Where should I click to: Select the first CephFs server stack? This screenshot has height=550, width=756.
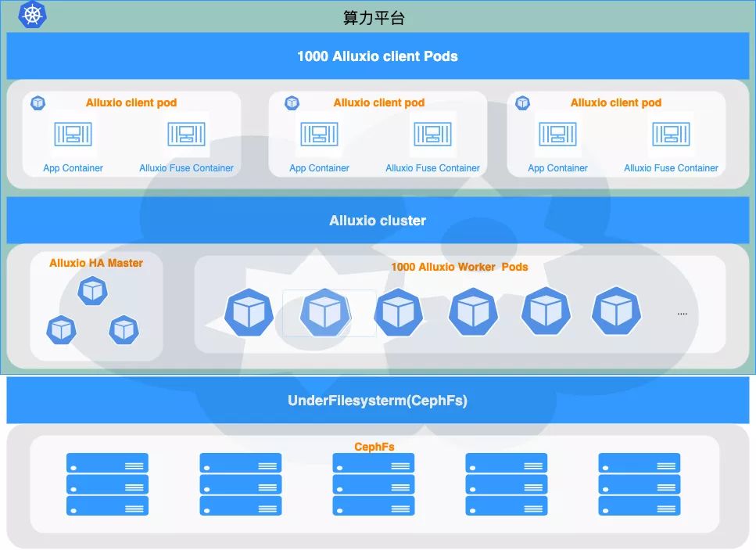(x=107, y=484)
